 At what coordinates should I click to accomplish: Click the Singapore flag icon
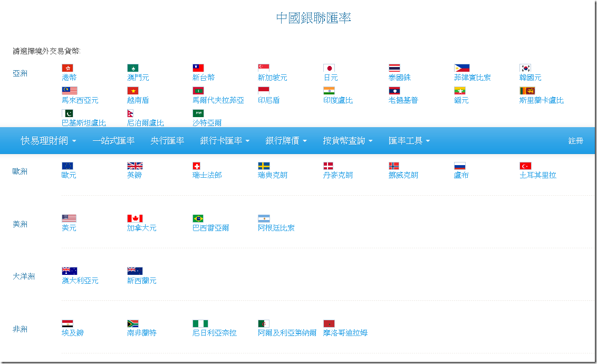coord(264,68)
